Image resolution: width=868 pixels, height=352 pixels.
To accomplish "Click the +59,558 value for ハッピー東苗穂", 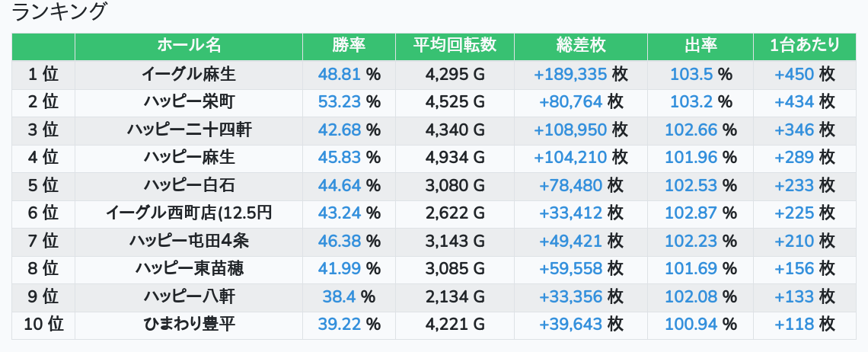I will tap(570, 269).
